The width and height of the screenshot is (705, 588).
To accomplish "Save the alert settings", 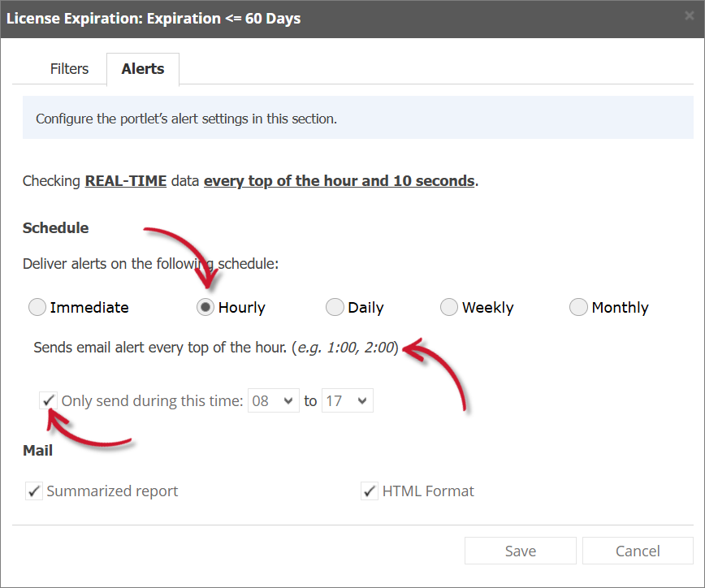I will (x=520, y=551).
